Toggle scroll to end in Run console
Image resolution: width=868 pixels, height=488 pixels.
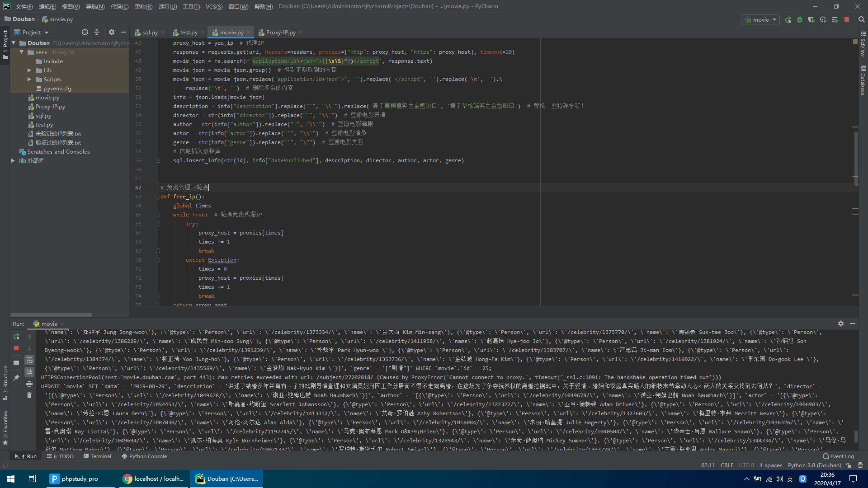point(29,372)
